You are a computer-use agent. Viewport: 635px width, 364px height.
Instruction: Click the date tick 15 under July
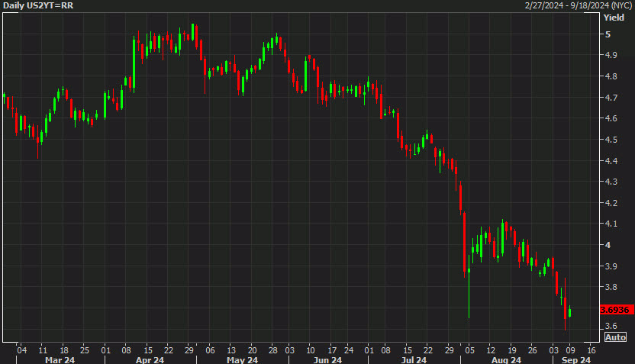tap(408, 350)
